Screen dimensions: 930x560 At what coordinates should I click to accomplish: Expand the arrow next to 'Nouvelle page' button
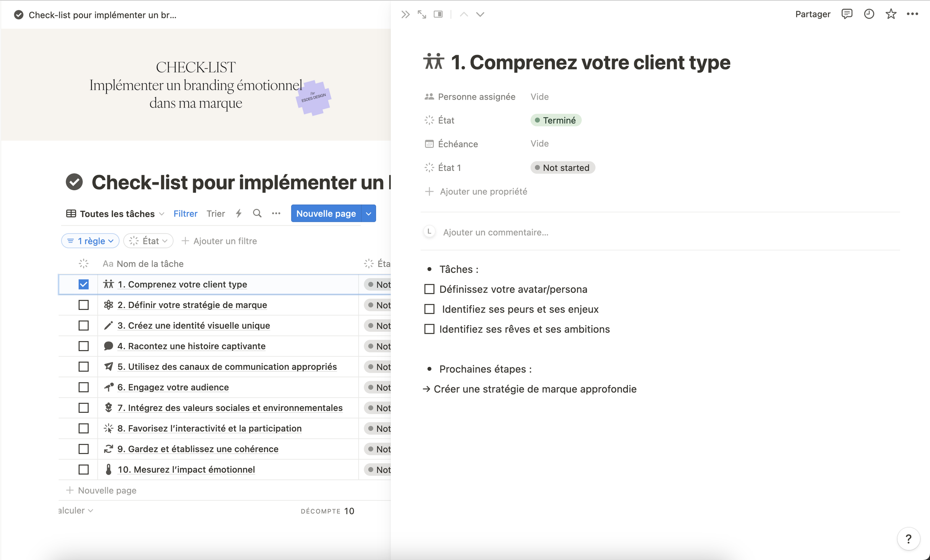point(368,213)
